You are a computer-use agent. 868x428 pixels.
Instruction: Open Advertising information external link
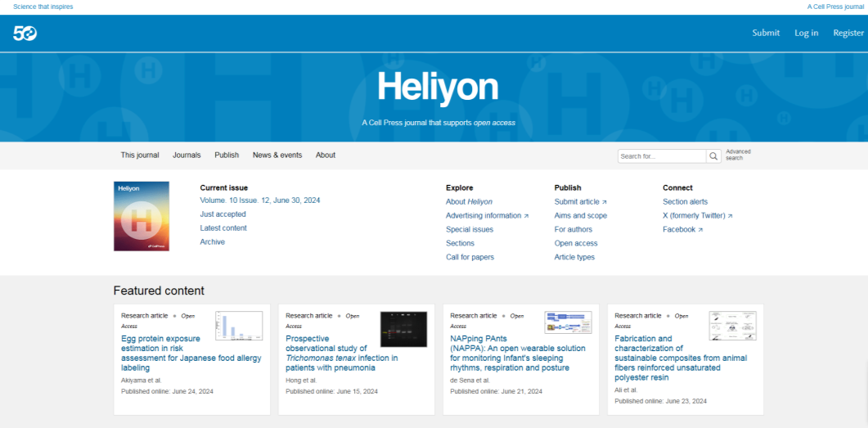[x=487, y=215]
